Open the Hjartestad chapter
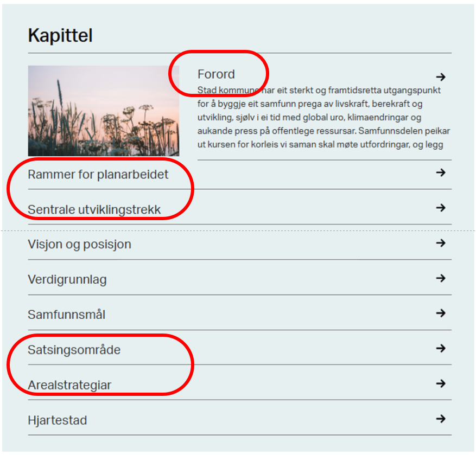Image resolution: width=476 pixels, height=455 pixels. (57, 420)
